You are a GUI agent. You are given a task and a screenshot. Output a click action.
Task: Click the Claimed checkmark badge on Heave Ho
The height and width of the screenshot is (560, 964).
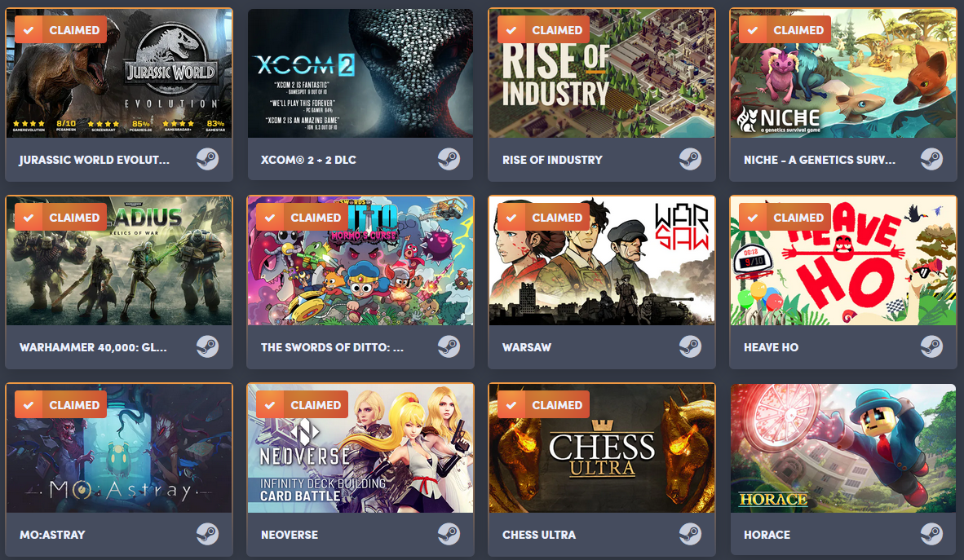pyautogui.click(x=785, y=217)
